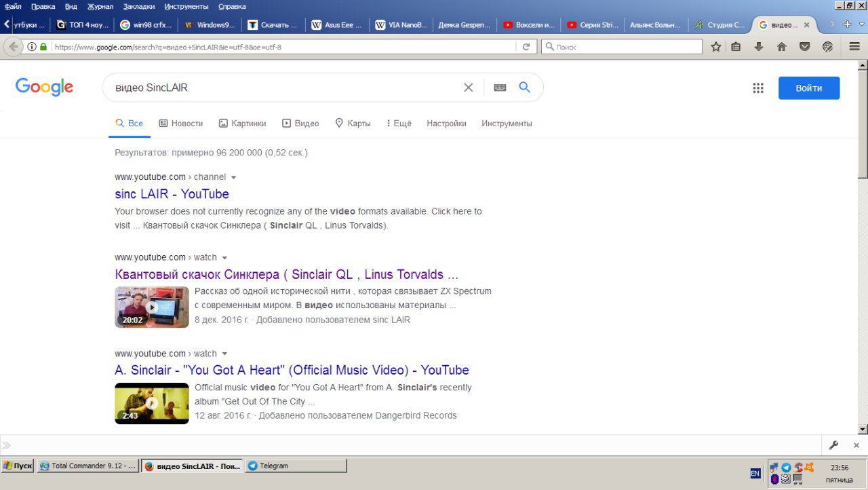
Task: Click the Telegram icon in the system tray
Action: pos(786,468)
